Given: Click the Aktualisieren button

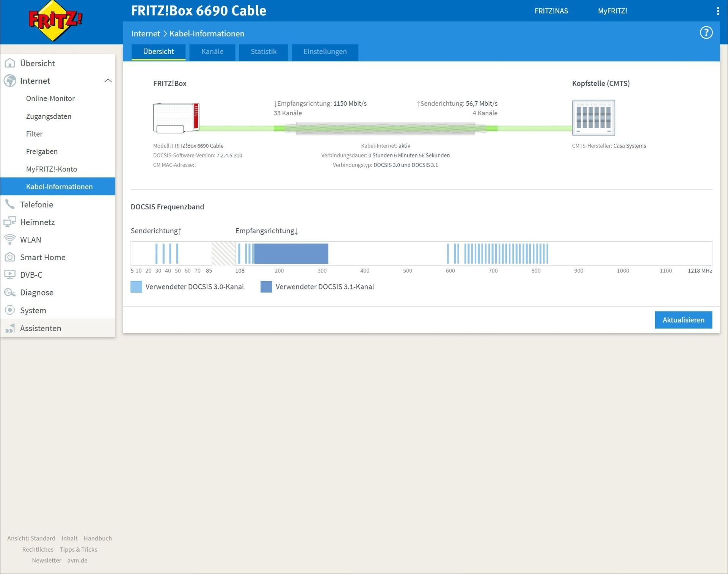Looking at the screenshot, I should [x=683, y=320].
